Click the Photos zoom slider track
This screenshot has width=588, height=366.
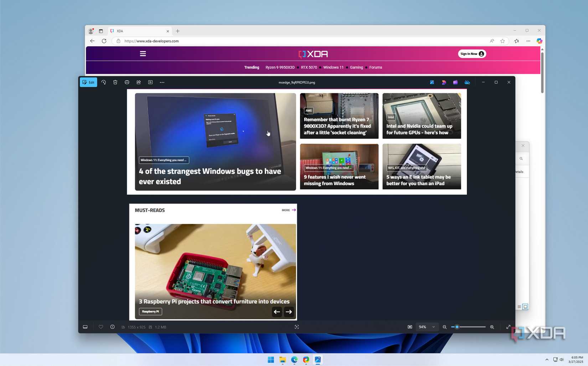point(468,327)
